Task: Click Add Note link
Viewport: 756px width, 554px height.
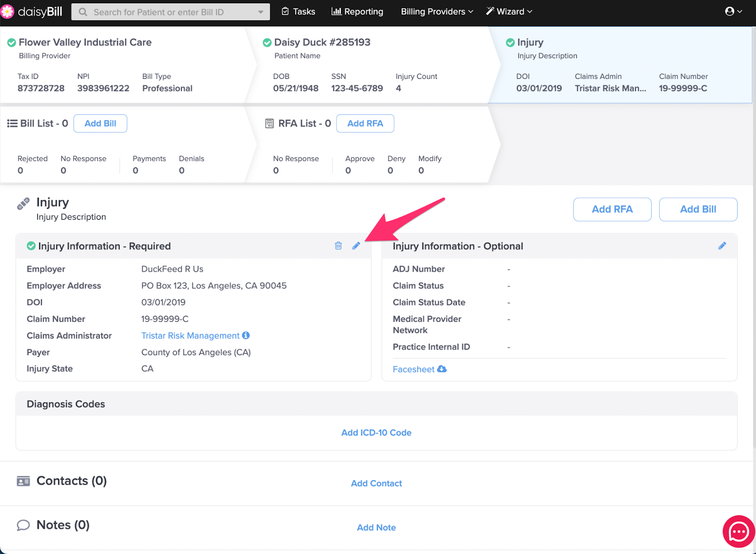Action: 377,528
